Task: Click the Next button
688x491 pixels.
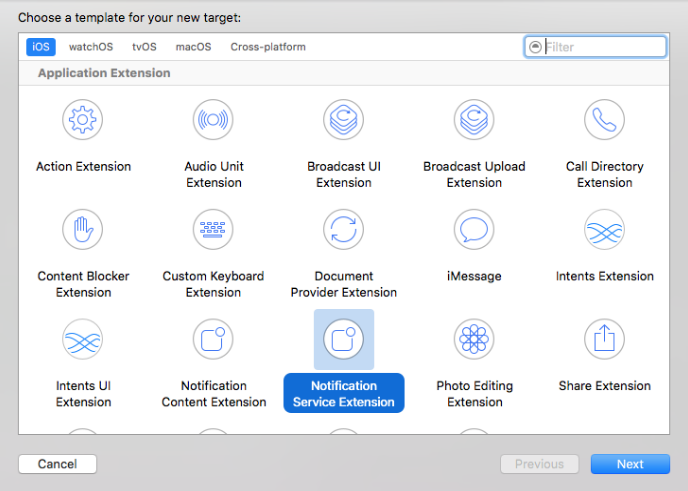Action: (x=630, y=464)
